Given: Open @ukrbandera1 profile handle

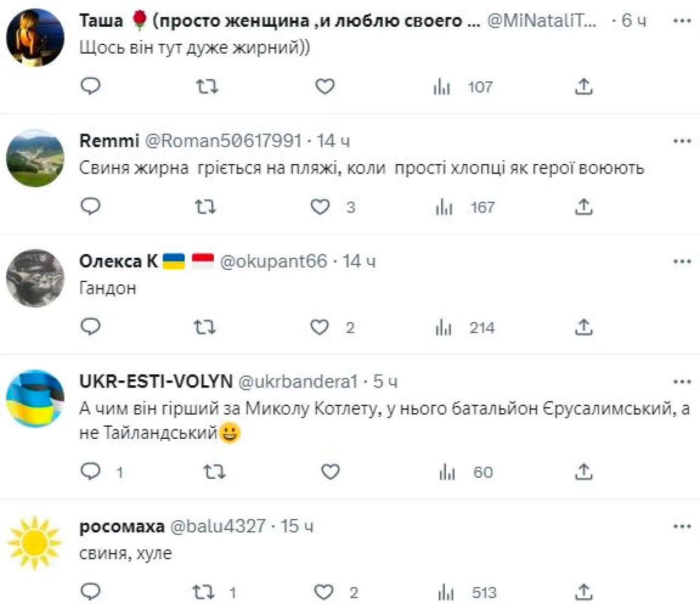Looking at the screenshot, I should [298, 381].
